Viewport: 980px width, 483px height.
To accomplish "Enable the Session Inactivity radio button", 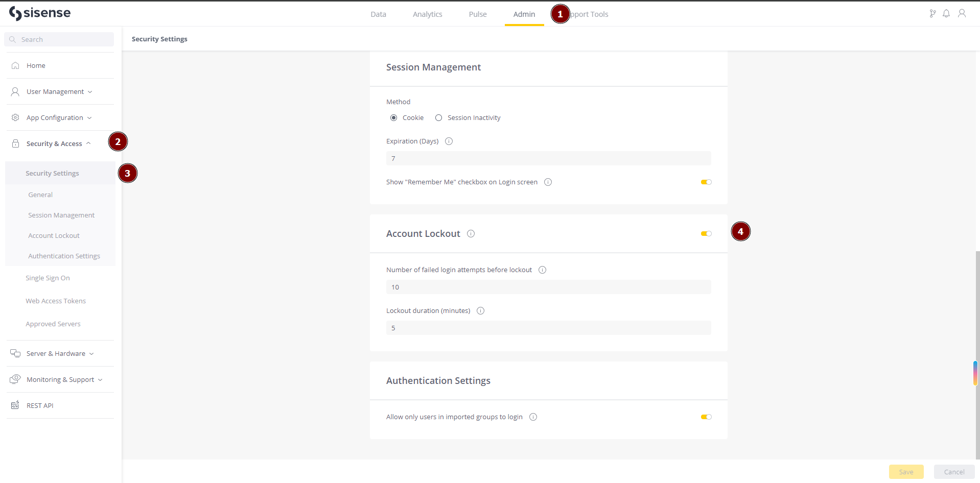I will coord(438,117).
